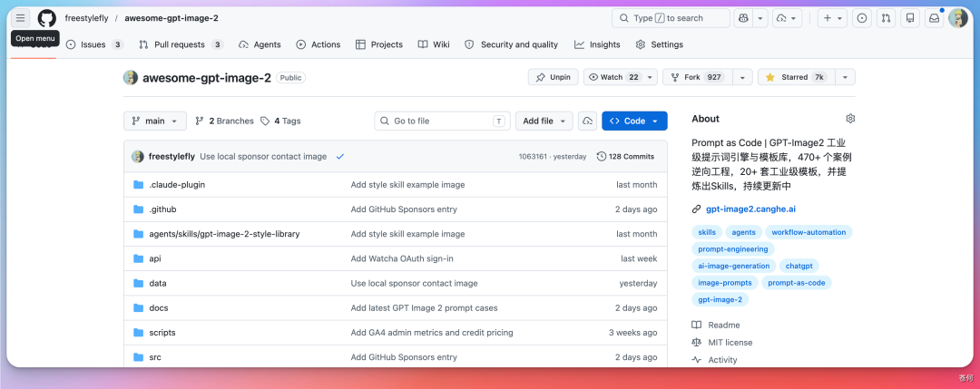Open repository Settings tab
980x389 pixels.
[660, 44]
